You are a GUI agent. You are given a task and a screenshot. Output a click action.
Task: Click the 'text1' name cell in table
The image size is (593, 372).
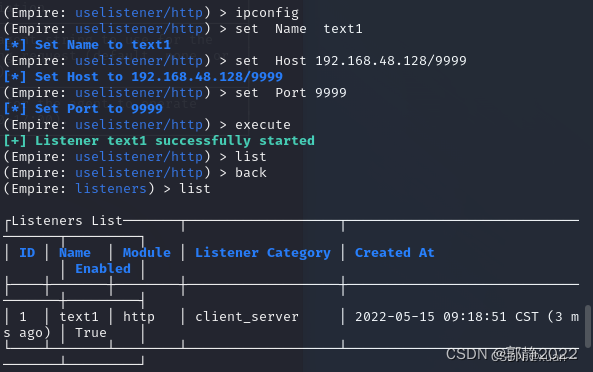click(x=79, y=317)
